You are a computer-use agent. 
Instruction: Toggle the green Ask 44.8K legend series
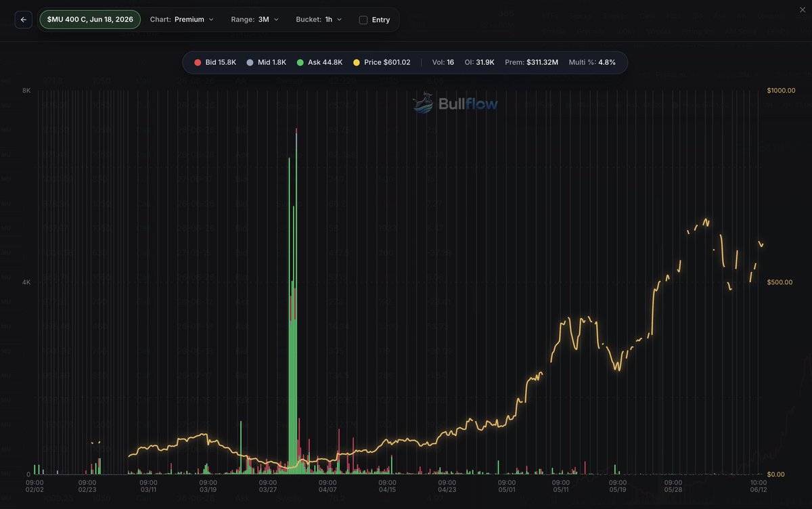click(319, 62)
